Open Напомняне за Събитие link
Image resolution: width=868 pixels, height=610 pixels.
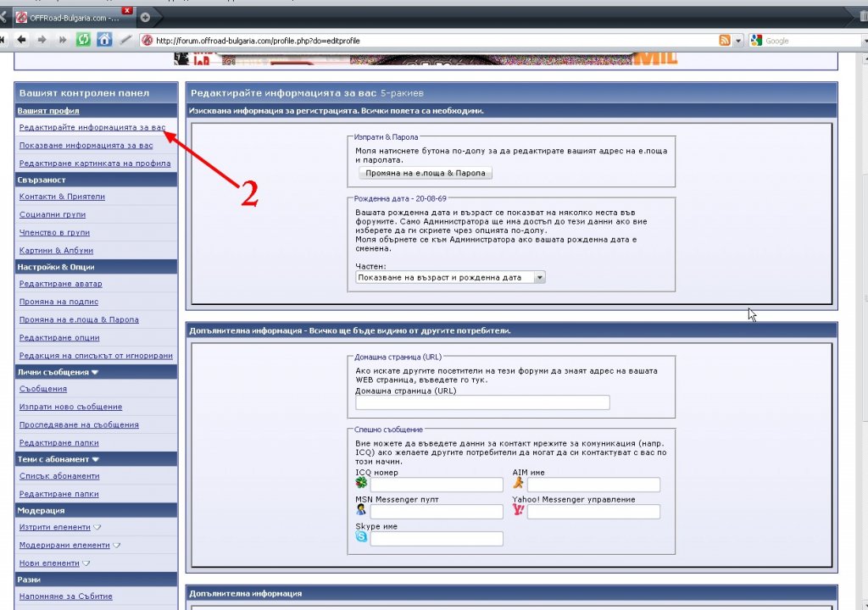(65, 596)
